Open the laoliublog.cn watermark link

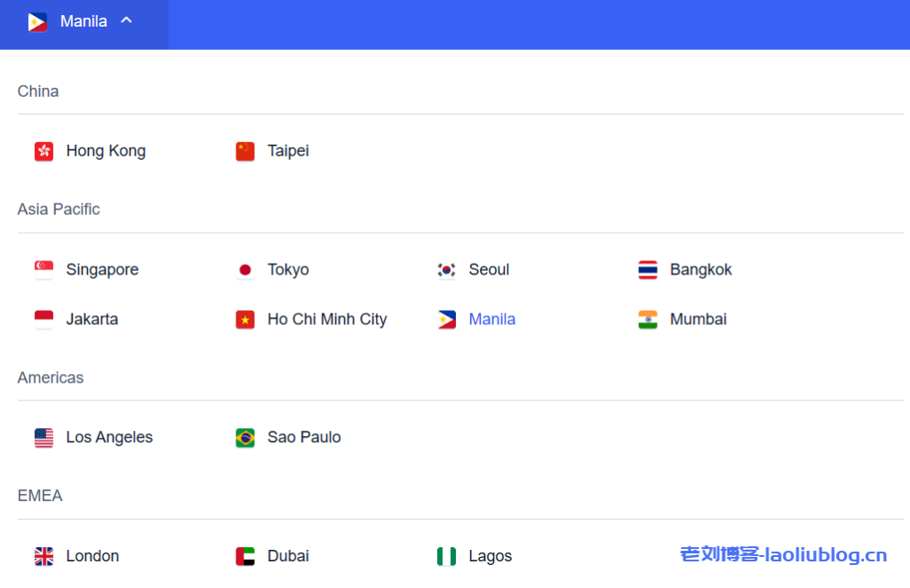point(783,555)
